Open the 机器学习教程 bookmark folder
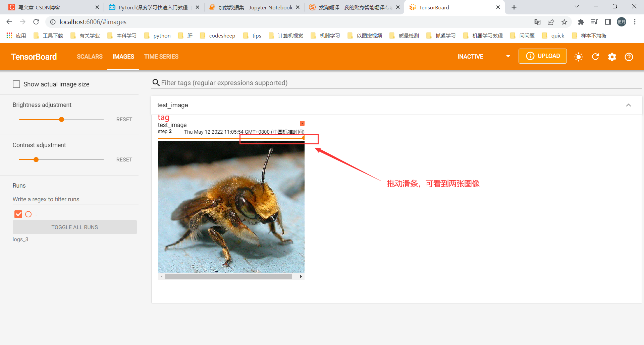The width and height of the screenshot is (644, 345). pos(483,36)
